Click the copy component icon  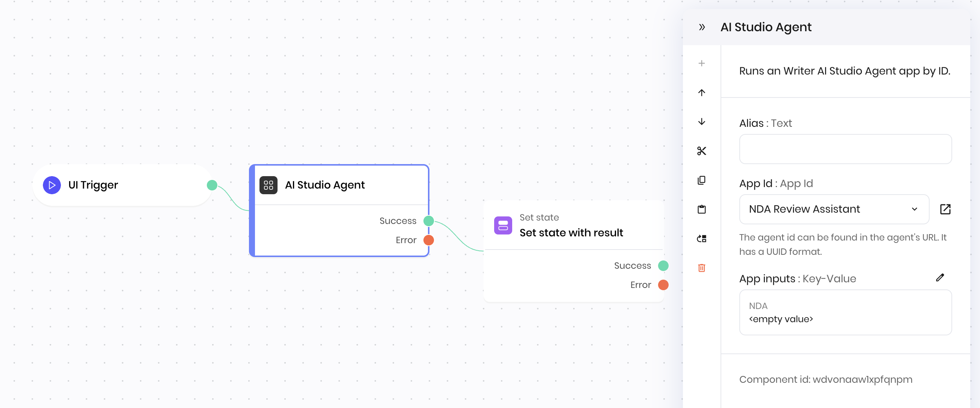(701, 180)
